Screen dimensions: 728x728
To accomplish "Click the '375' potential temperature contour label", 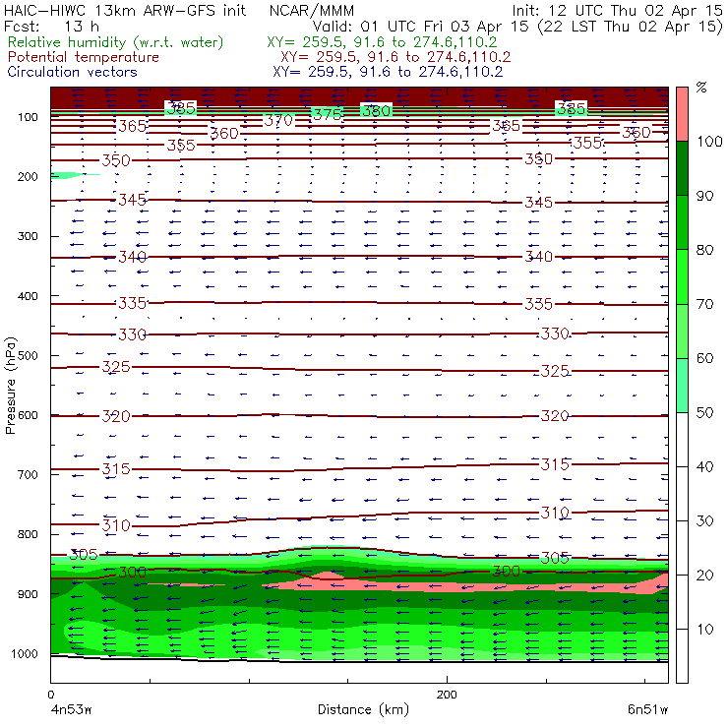I will tap(328, 114).
